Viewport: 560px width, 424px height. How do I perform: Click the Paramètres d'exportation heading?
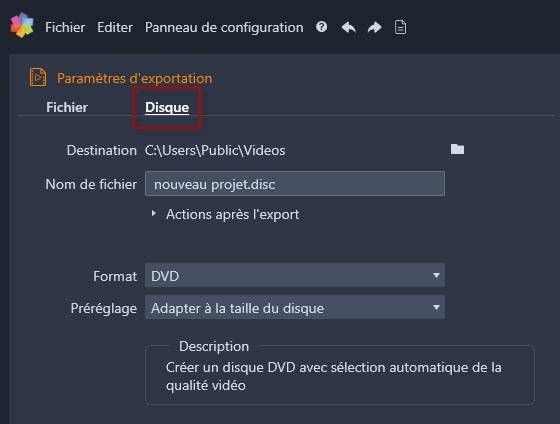(x=135, y=78)
